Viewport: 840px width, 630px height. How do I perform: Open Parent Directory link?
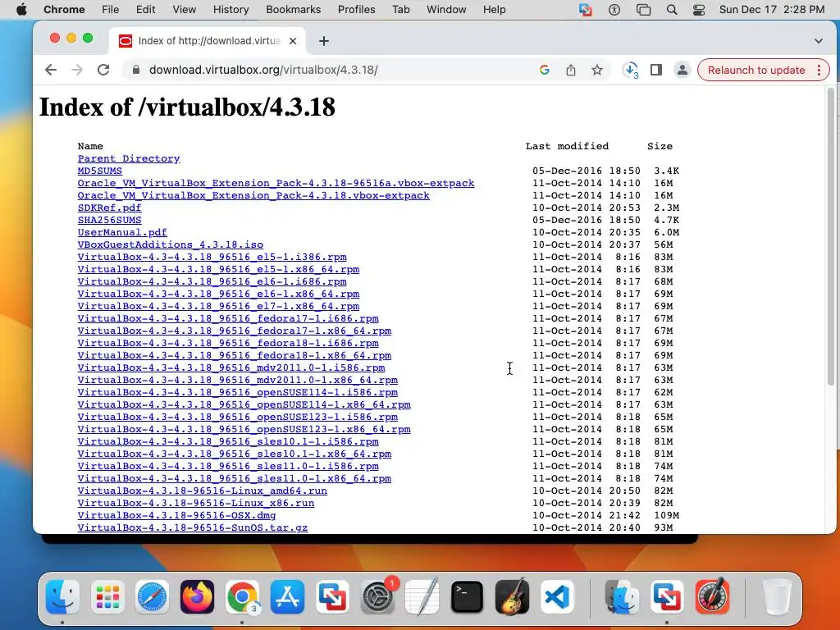coord(129,158)
